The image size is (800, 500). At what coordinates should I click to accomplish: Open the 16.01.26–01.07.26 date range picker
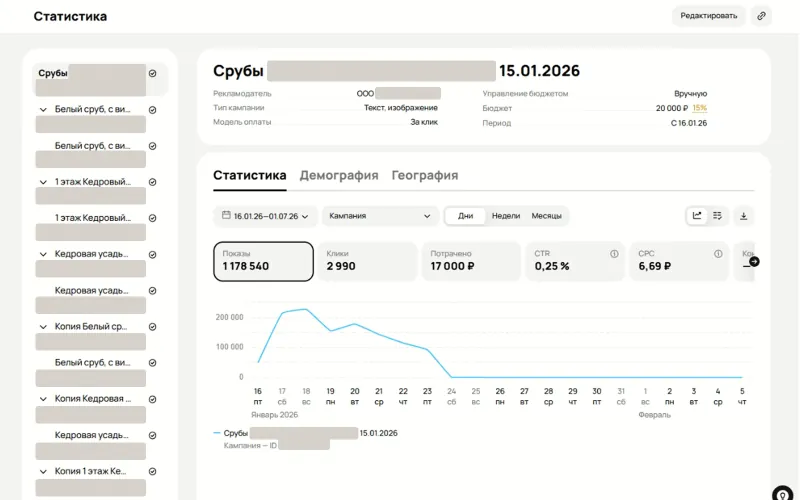pos(265,216)
